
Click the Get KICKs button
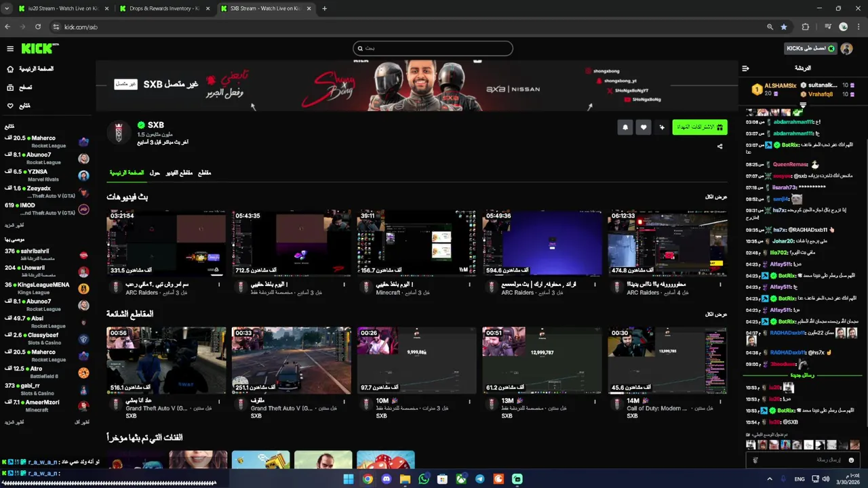tap(810, 49)
